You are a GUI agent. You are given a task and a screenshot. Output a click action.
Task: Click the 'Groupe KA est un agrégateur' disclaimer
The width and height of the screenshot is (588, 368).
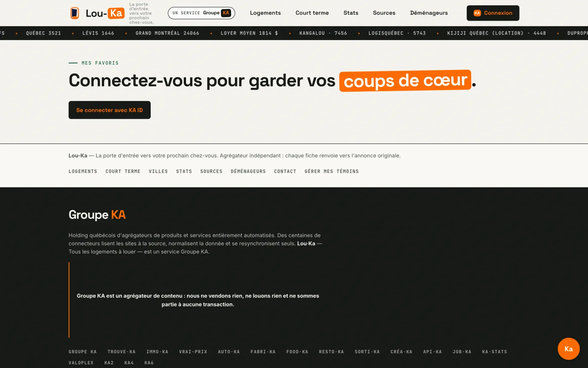click(x=198, y=300)
